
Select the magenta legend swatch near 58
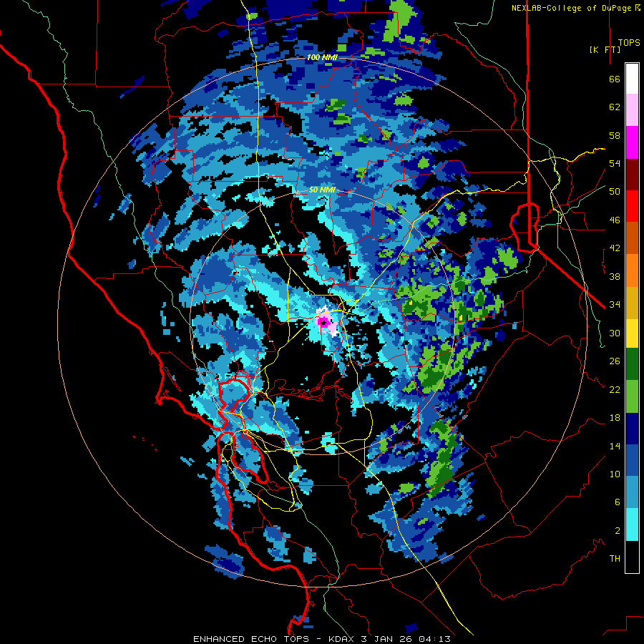click(632, 142)
